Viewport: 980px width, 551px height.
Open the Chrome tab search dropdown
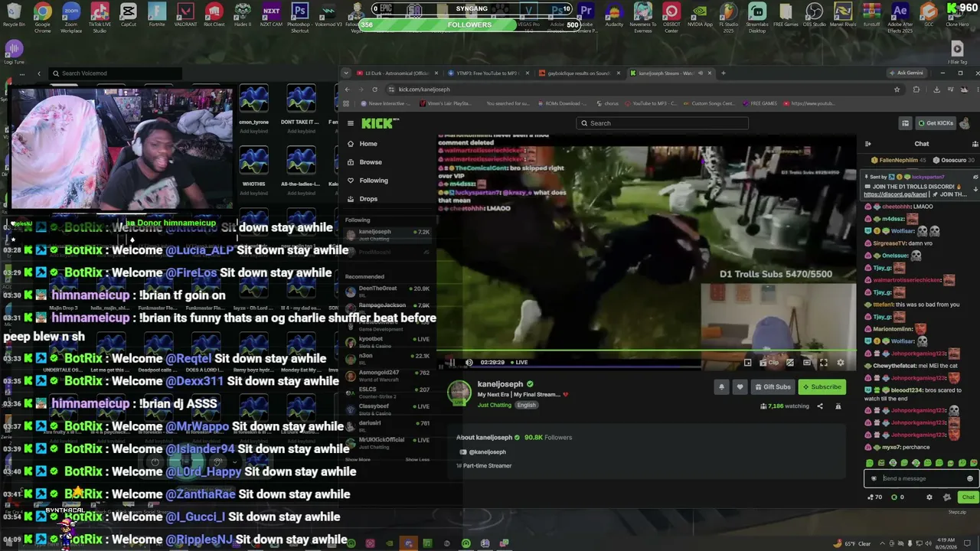[x=347, y=73]
